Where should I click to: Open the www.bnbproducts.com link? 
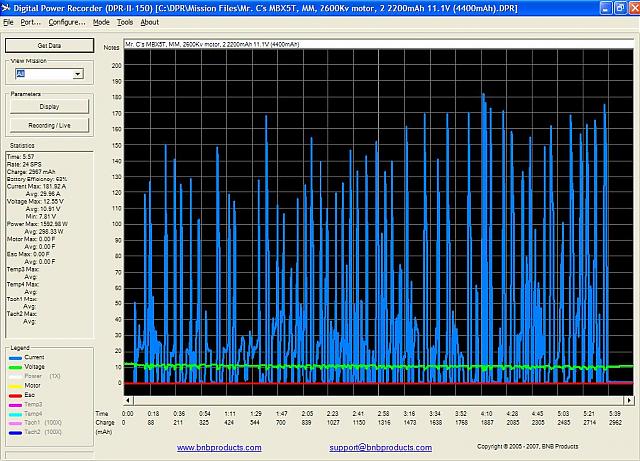(219, 447)
